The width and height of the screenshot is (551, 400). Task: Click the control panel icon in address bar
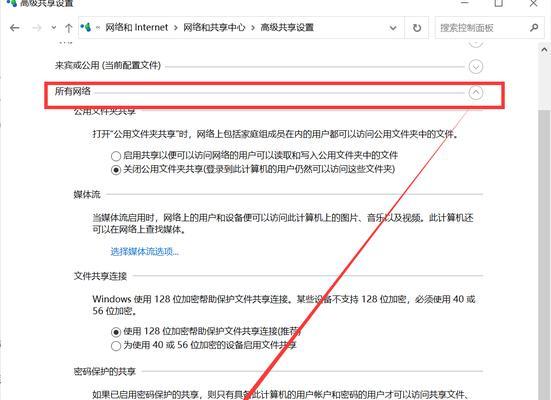[x=86, y=27]
